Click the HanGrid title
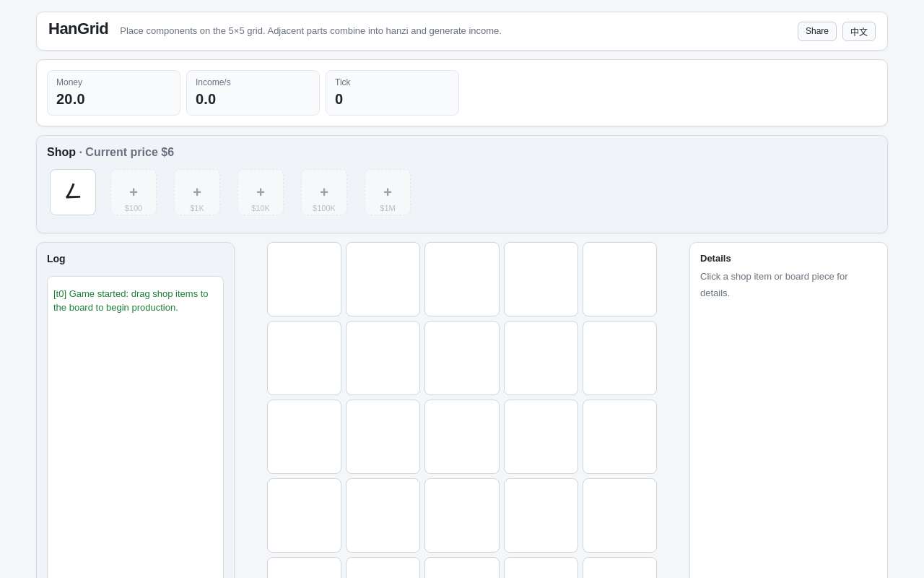The width and height of the screenshot is (924, 578). [x=79, y=29]
